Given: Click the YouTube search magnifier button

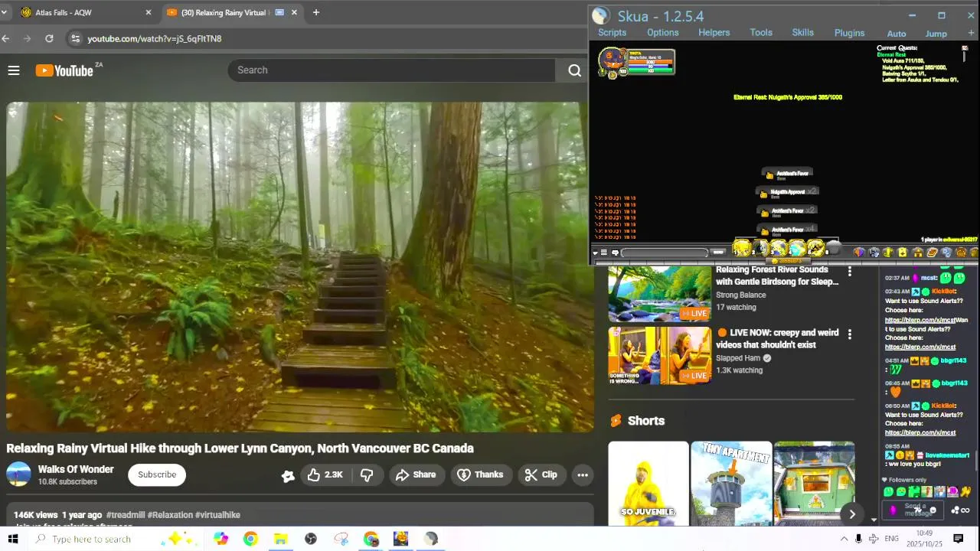Looking at the screenshot, I should pyautogui.click(x=574, y=70).
